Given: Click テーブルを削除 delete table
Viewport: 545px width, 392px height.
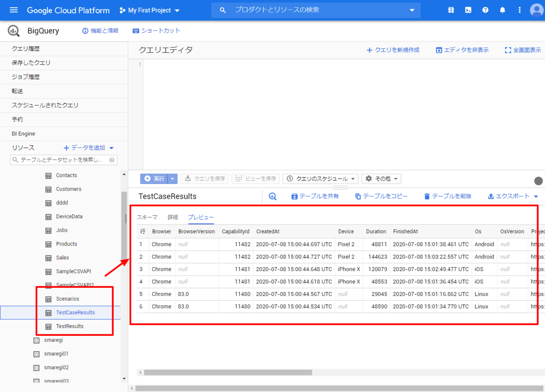Looking at the screenshot, I should click(447, 196).
